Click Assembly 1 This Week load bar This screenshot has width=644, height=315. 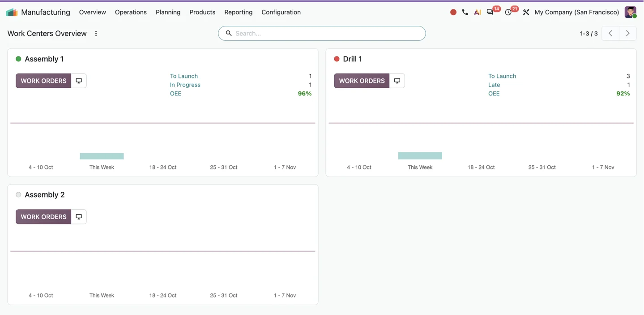(102, 156)
